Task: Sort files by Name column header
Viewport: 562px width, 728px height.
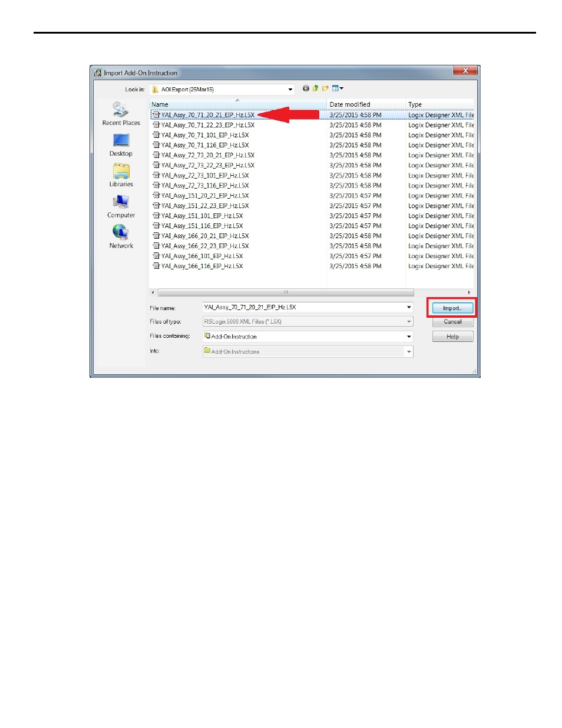Action: click(237, 104)
